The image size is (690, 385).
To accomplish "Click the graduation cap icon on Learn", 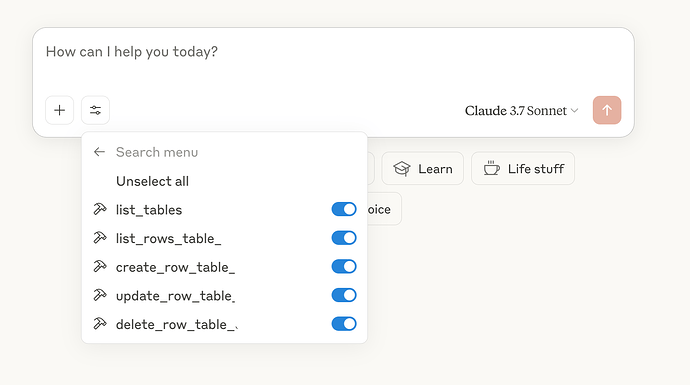I will [x=402, y=169].
